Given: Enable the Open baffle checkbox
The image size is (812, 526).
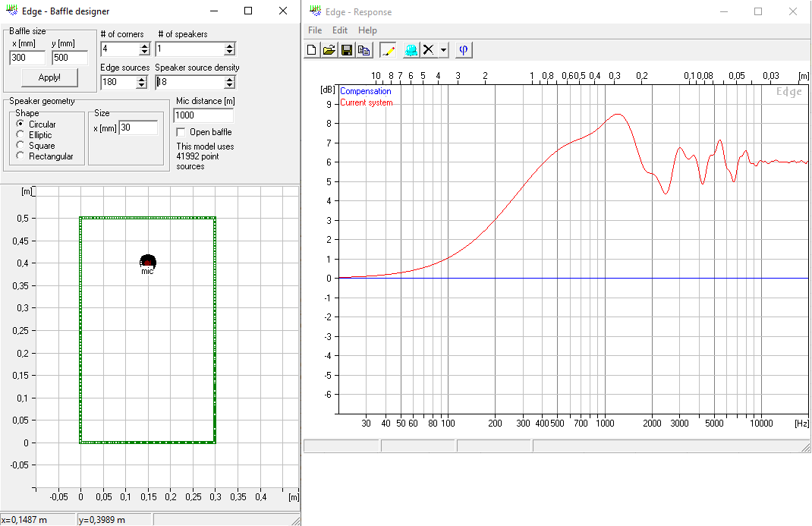Looking at the screenshot, I should tap(181, 132).
